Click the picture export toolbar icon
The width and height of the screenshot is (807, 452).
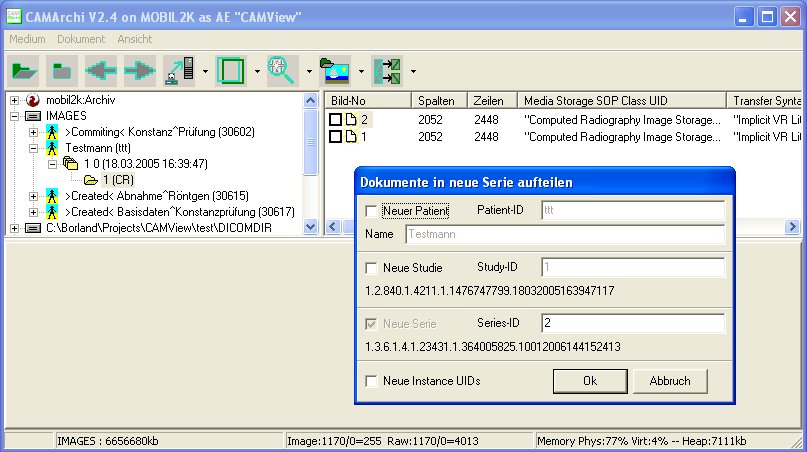pyautogui.click(x=335, y=71)
